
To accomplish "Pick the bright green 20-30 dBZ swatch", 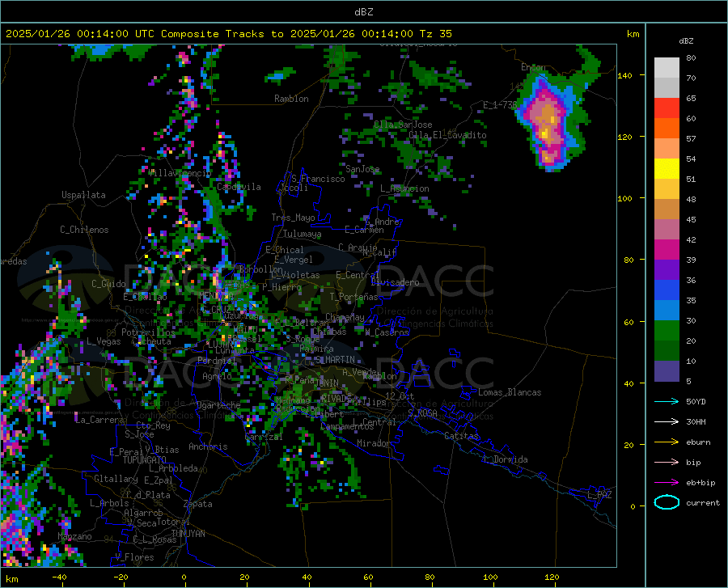I will tap(667, 331).
